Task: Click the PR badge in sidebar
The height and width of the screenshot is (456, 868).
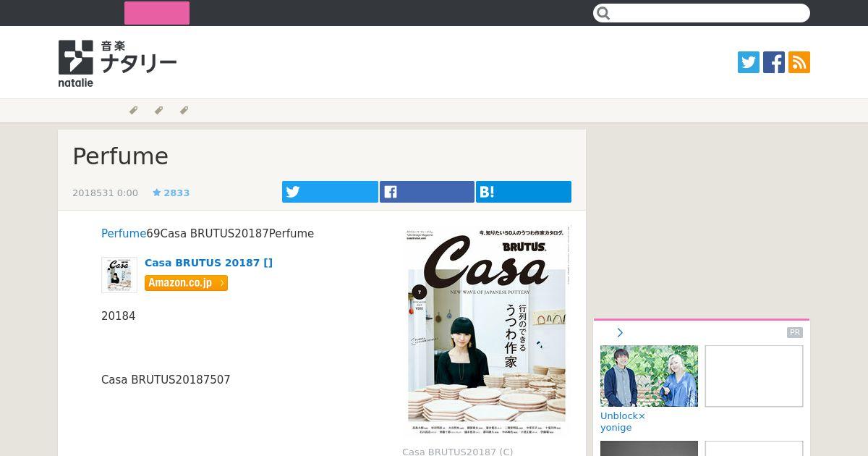Action: pos(795,333)
